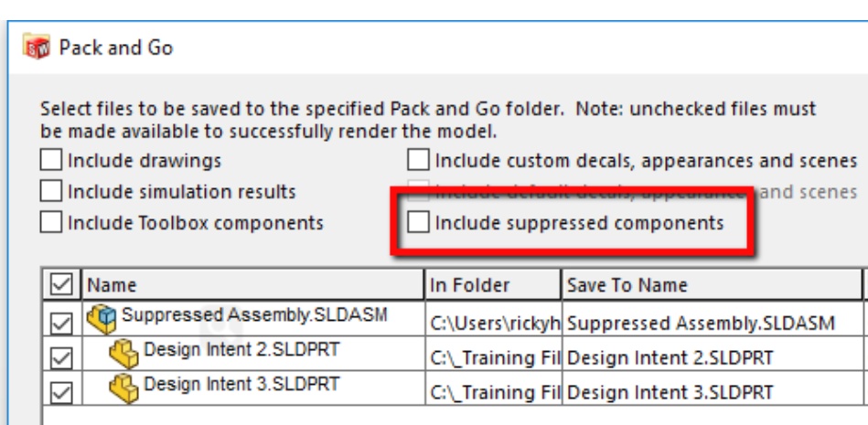Deselect the Design Intent 2.SLDPRT row checkbox
Screen dimensions: 868x425
pyautogui.click(x=61, y=358)
